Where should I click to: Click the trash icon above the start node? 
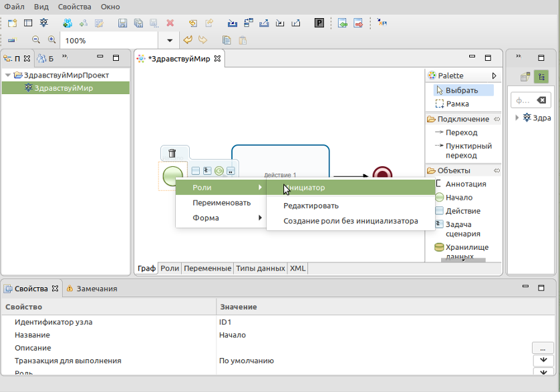coord(172,153)
